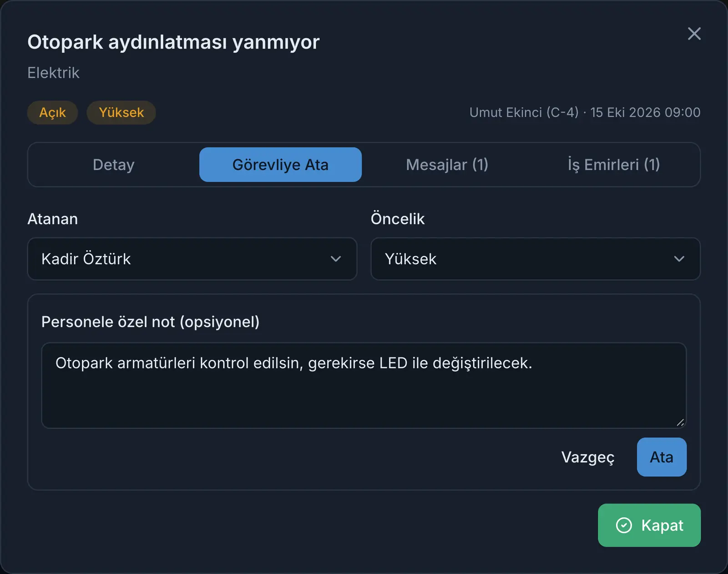Open the Detay tab
This screenshot has height=574, width=728.
[x=114, y=165]
